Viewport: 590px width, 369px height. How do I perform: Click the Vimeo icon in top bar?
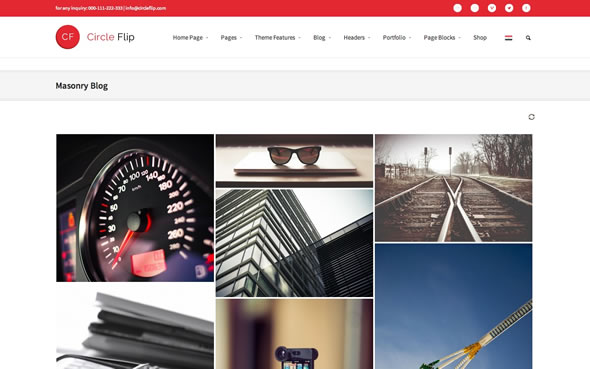[492, 8]
